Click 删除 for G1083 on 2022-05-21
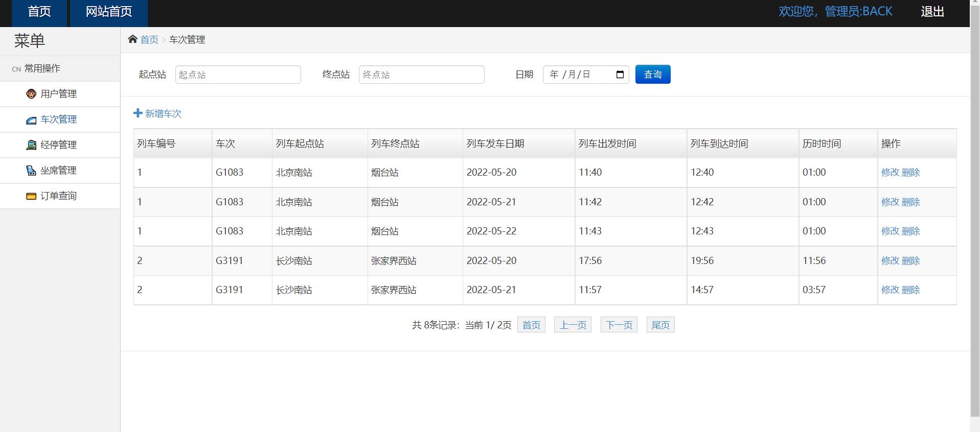This screenshot has width=980, height=432. click(911, 202)
